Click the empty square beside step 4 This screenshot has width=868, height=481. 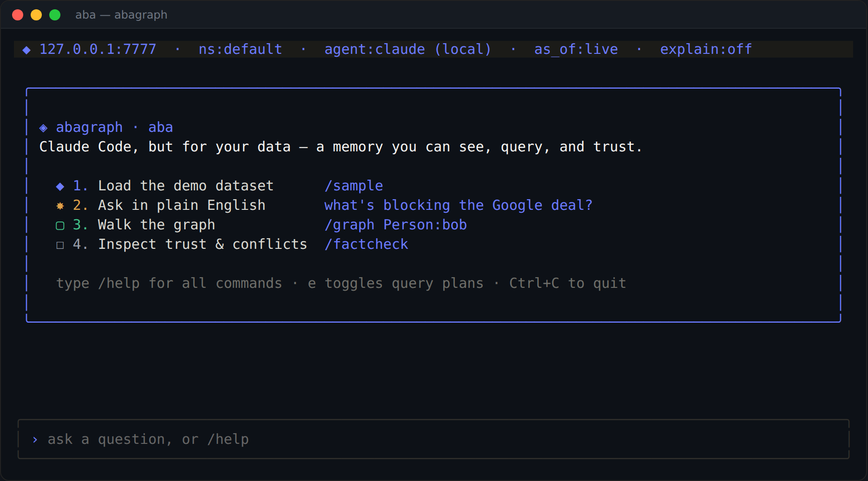pyautogui.click(x=60, y=245)
